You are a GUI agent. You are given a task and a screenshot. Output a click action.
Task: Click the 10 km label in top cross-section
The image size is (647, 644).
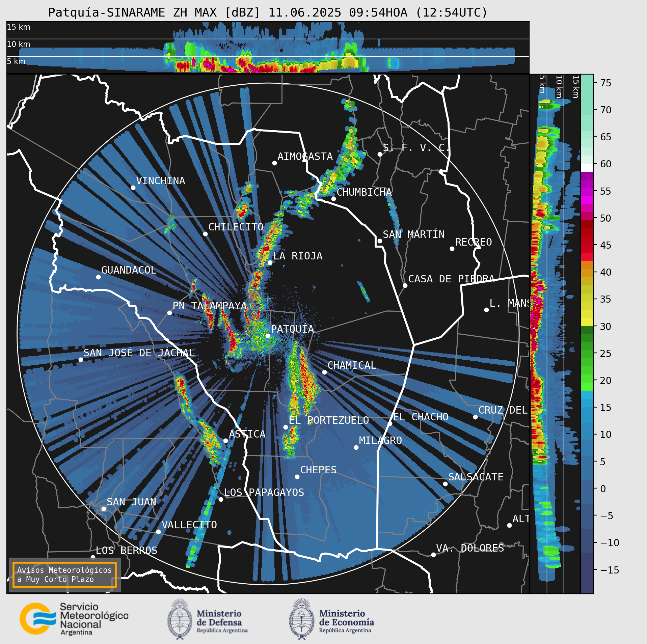click(x=19, y=44)
